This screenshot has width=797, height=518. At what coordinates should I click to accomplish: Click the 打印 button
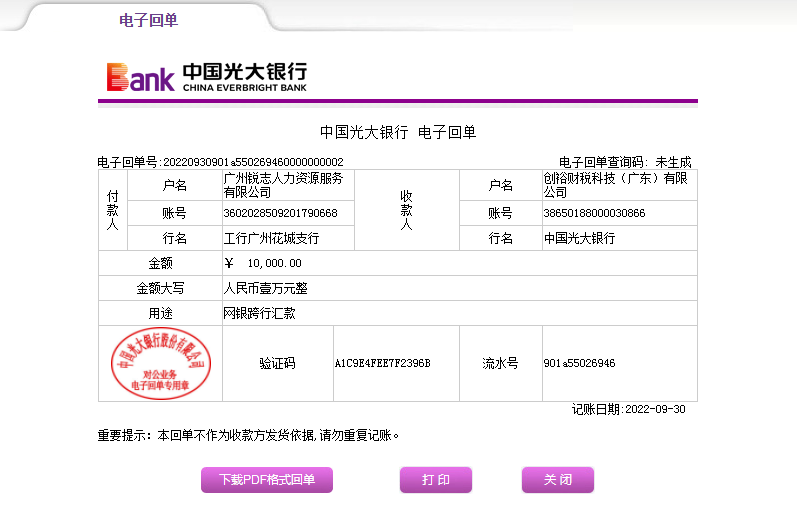[436, 480]
